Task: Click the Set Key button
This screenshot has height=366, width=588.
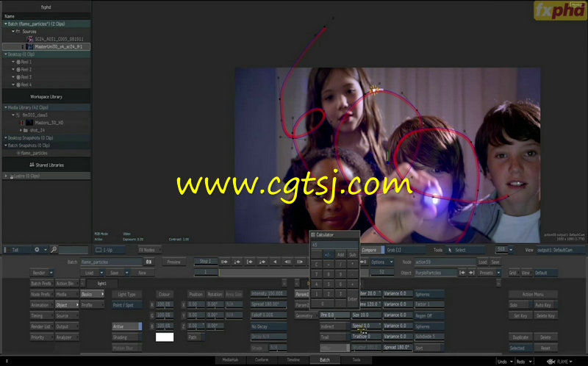Action: pyautogui.click(x=520, y=316)
